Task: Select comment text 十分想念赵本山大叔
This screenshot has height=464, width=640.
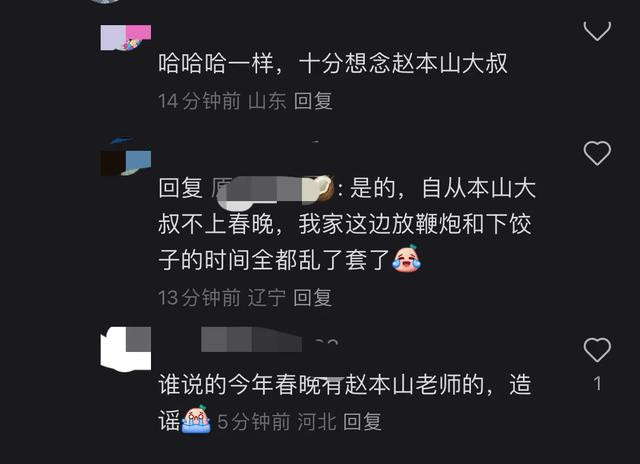Action: coord(403,64)
